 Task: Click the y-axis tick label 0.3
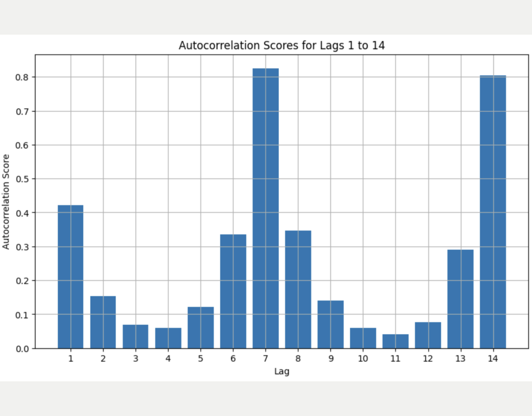coord(22,247)
